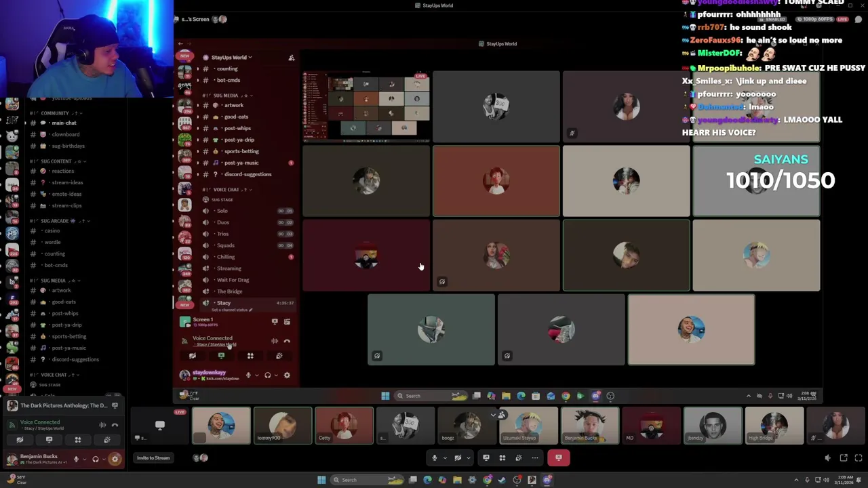Click invite members icon beside StayUps World
This screenshot has height=488, width=868.
click(x=292, y=58)
